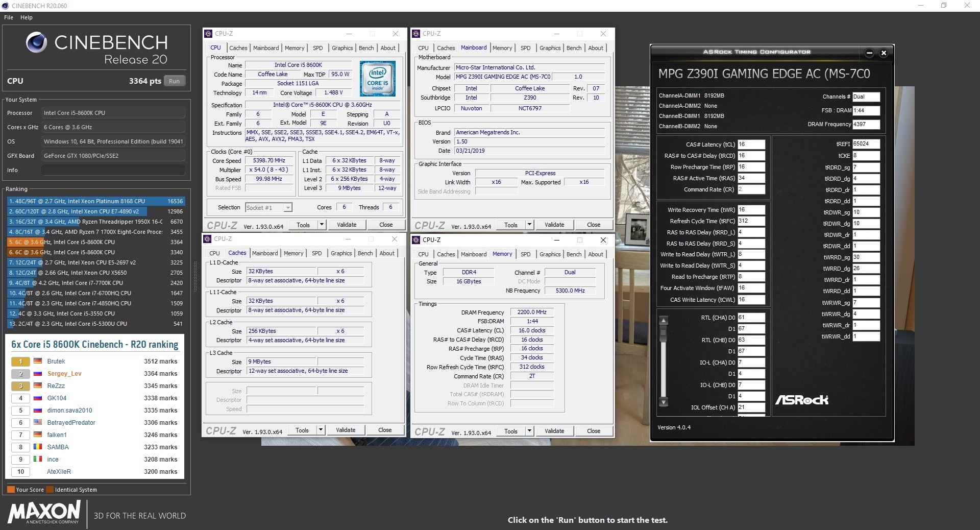Click the flag beside dimon.sava2010
Viewport: 980px width, 530px height.
(38, 410)
